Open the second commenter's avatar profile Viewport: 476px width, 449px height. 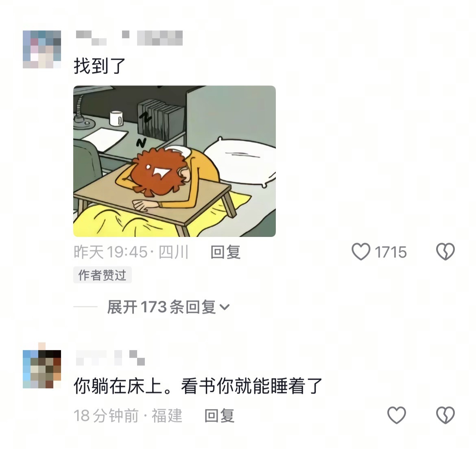coord(42,369)
